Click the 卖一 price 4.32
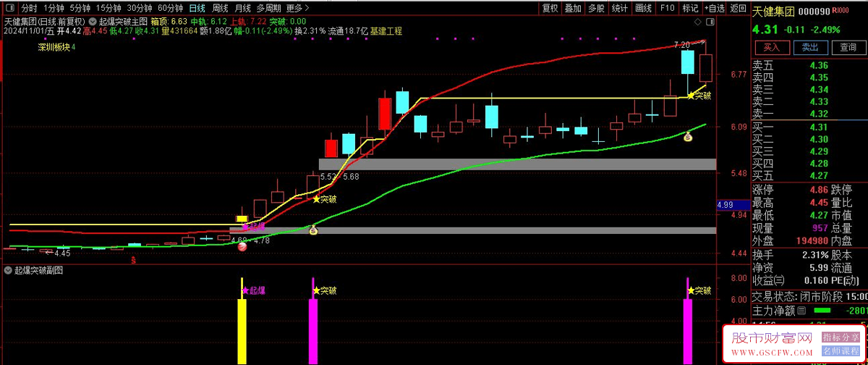 click(820, 114)
